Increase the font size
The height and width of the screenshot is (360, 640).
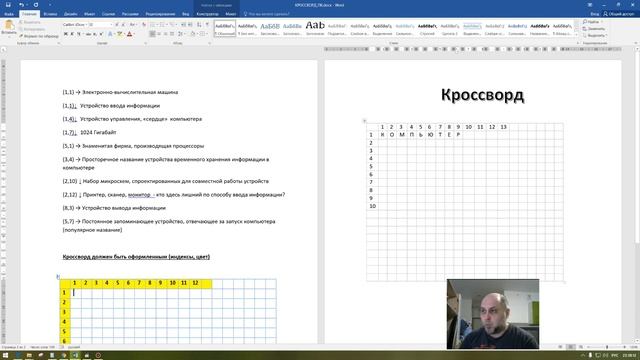tap(117, 25)
